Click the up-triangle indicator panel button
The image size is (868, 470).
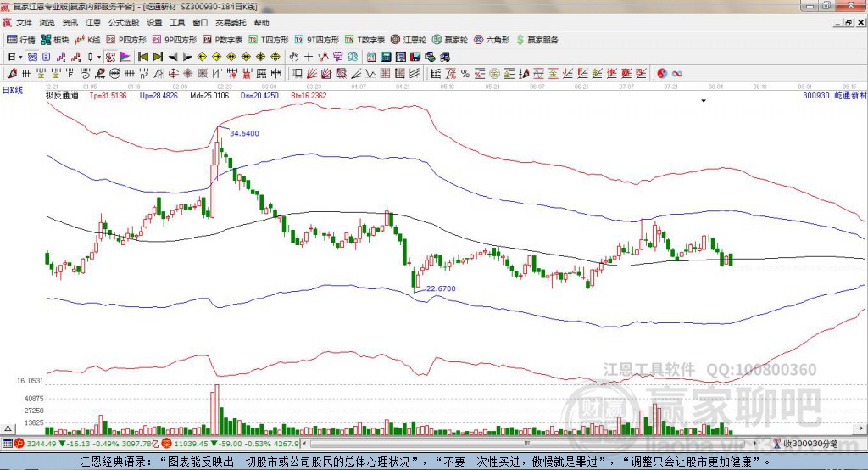click(8, 428)
